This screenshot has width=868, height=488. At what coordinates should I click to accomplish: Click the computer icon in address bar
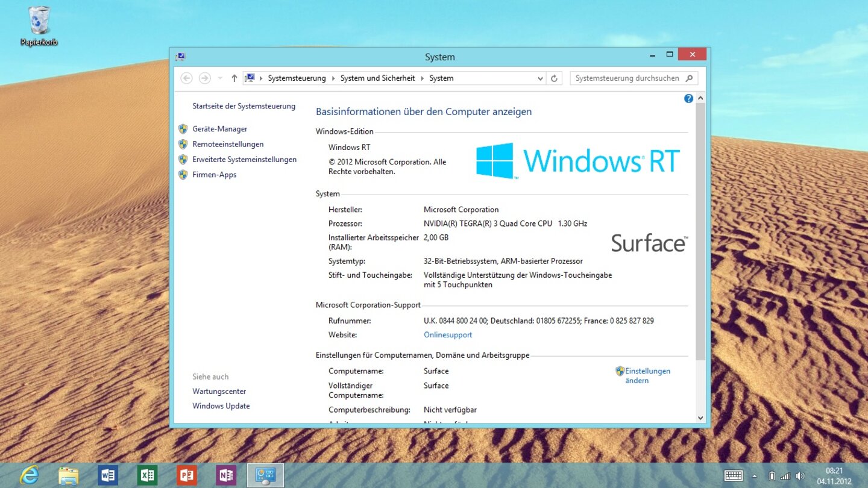click(x=250, y=78)
